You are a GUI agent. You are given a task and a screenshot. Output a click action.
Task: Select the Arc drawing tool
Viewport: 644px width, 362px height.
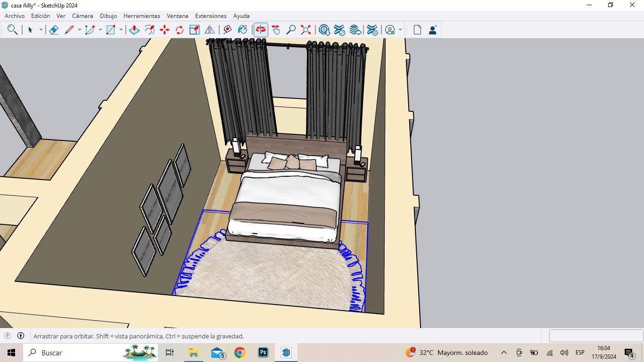point(90,30)
